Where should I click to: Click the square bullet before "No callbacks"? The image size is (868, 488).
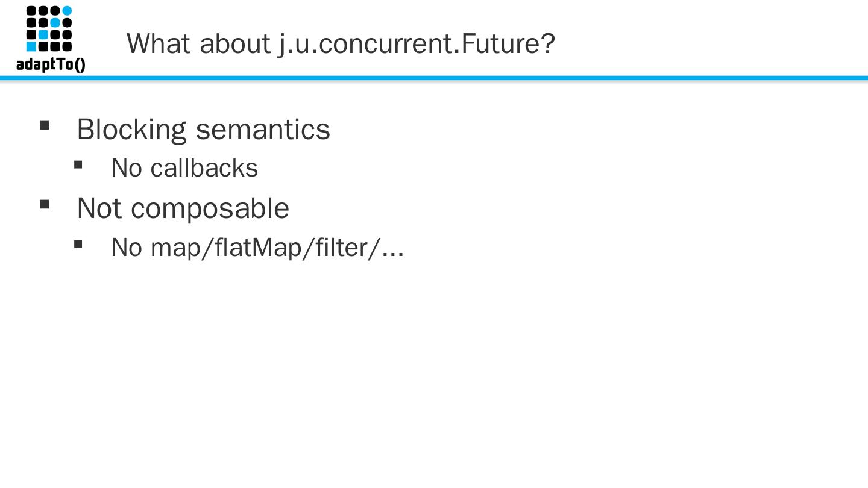point(78,164)
